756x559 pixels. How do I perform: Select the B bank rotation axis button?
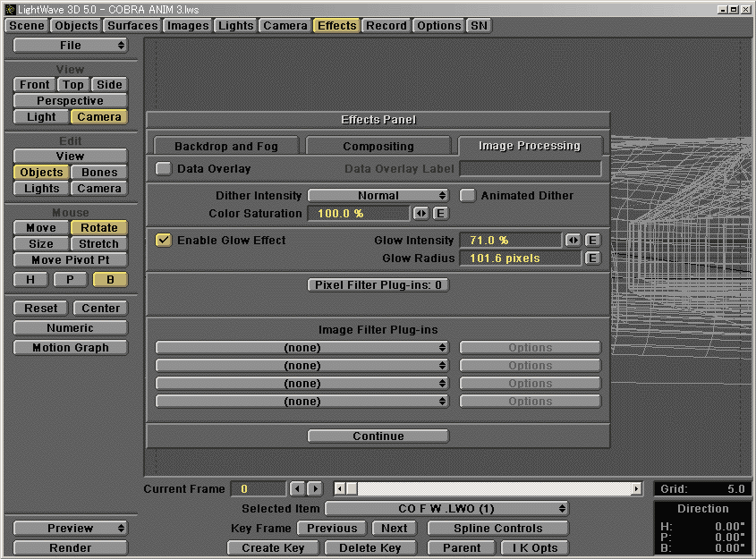(110, 280)
